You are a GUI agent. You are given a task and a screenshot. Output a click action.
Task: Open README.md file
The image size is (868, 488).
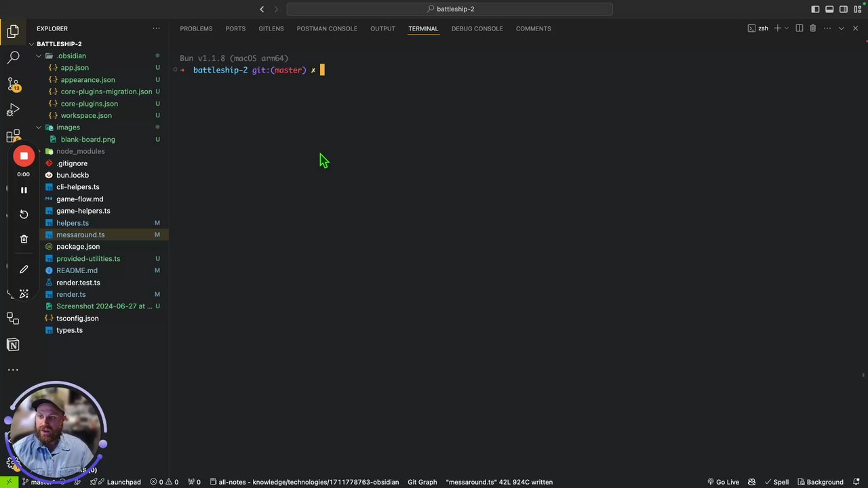point(77,270)
